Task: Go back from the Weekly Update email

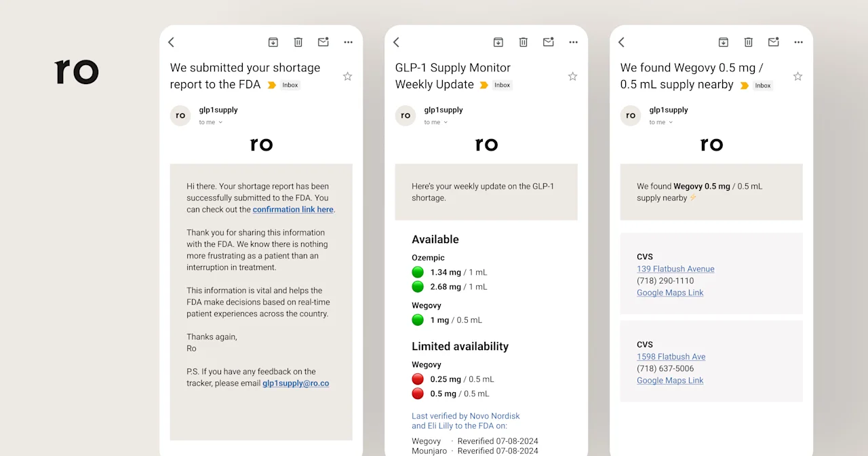Action: (397, 42)
